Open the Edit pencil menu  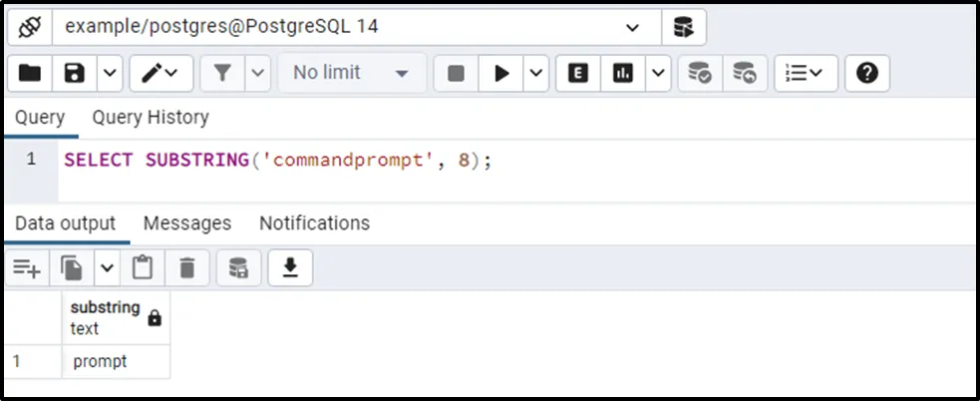[x=160, y=73]
